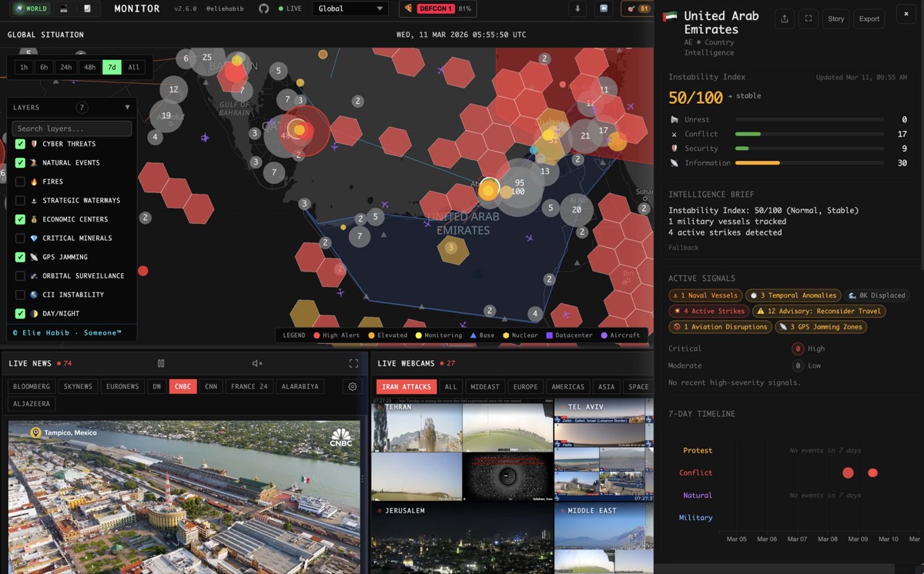Disable the CYBER THREATS layer

[x=19, y=144]
